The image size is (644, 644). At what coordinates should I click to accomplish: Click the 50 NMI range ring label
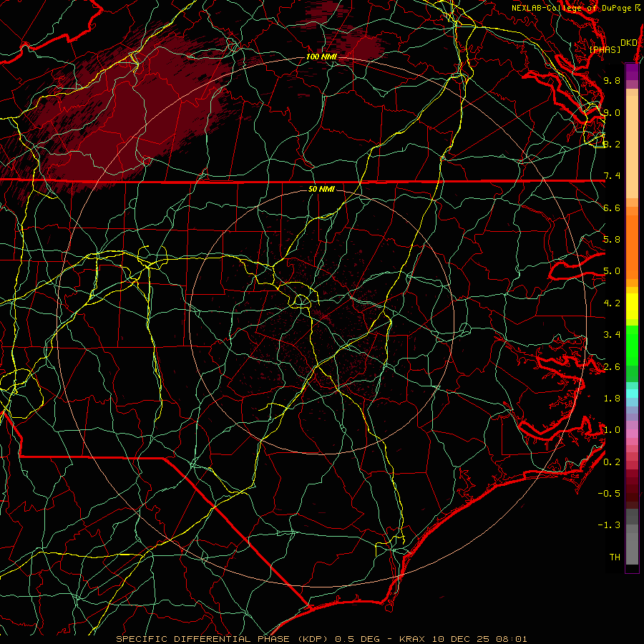click(321, 190)
